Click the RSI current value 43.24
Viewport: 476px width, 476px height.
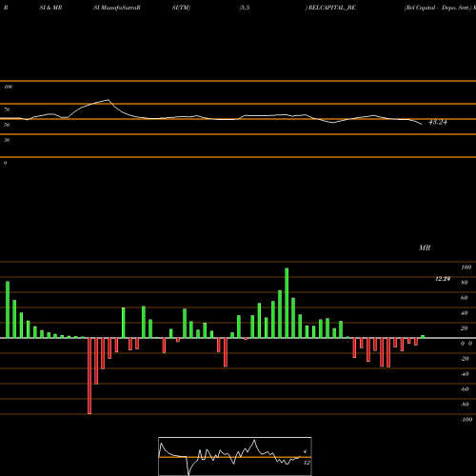[x=438, y=122]
